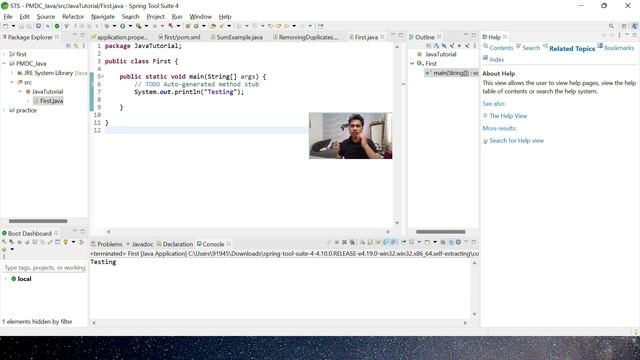This screenshot has height=360, width=640.
Task: Open Package Explorer view menu icon
Action: click(x=84, y=46)
